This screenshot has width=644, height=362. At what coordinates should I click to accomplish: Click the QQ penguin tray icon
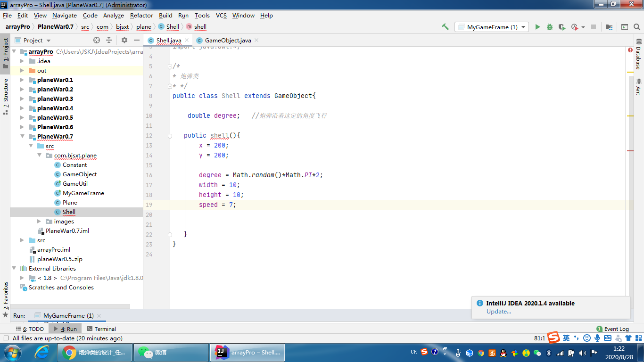tap(504, 353)
